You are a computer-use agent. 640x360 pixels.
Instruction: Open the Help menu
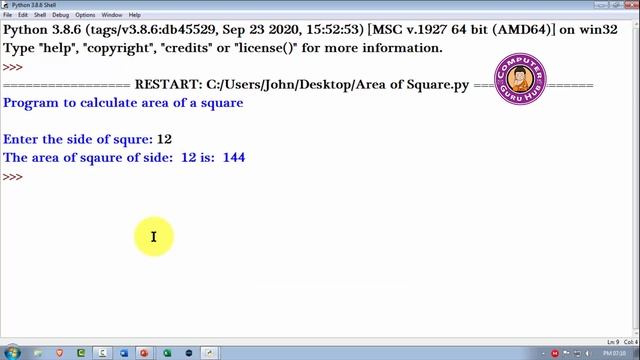click(x=135, y=15)
